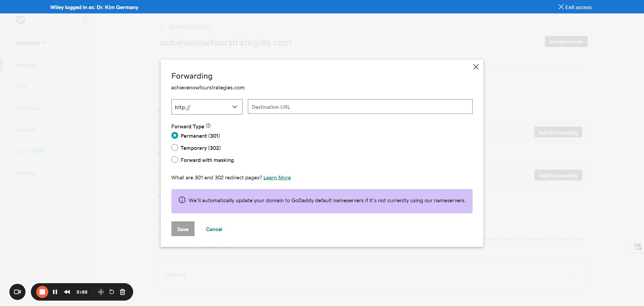Pause the active recording

tap(55, 292)
